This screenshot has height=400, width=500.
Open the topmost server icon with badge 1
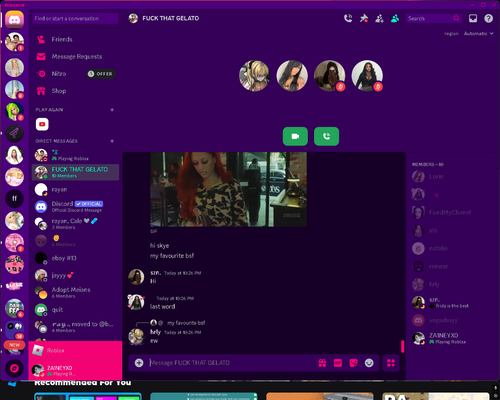(x=14, y=42)
